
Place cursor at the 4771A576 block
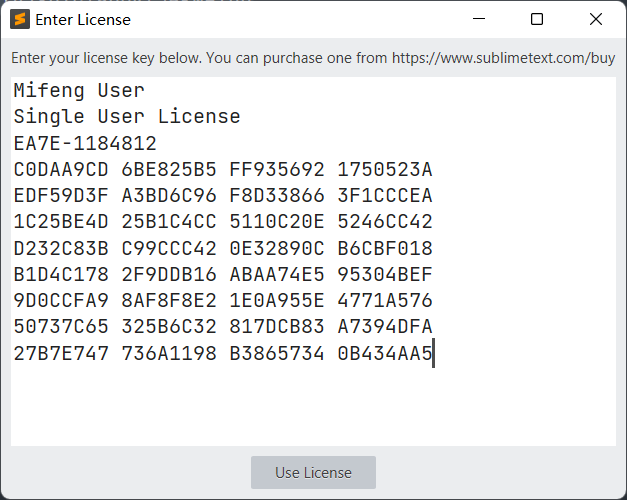tap(385, 300)
